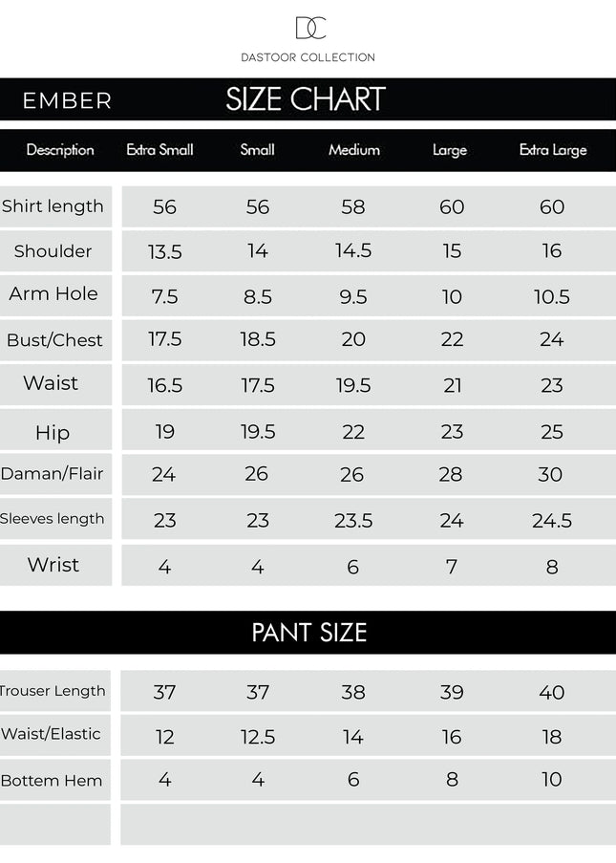Click the Bottem Hem row label
Screen dimensions: 616x863
(52, 781)
